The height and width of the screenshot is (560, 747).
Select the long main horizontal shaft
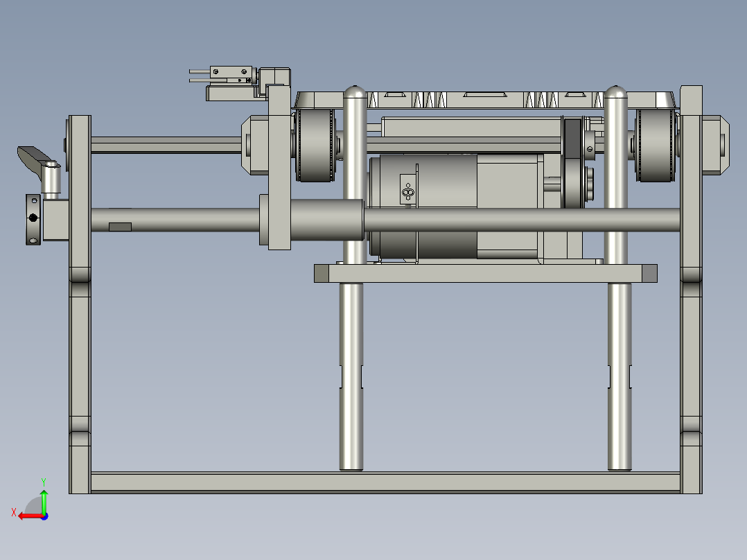click(x=522, y=220)
